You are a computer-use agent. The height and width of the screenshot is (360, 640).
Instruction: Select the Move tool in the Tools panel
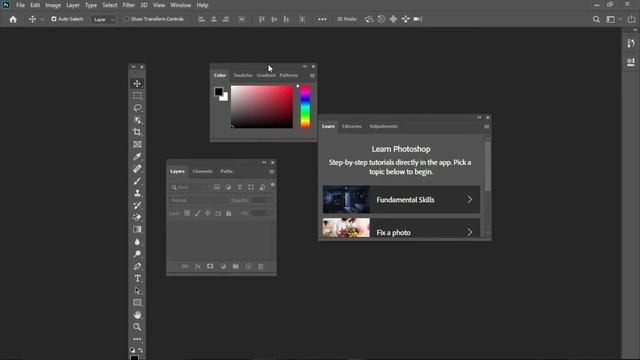coord(137,83)
